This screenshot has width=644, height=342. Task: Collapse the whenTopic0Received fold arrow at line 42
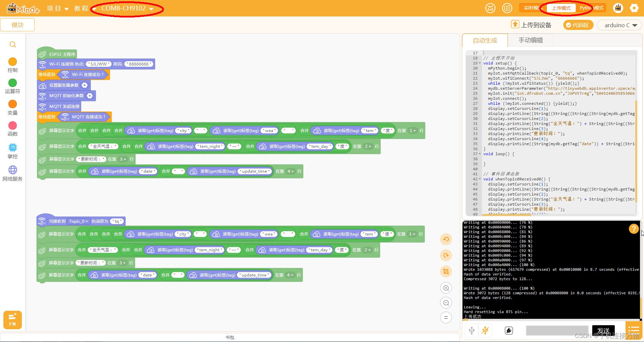click(x=480, y=179)
